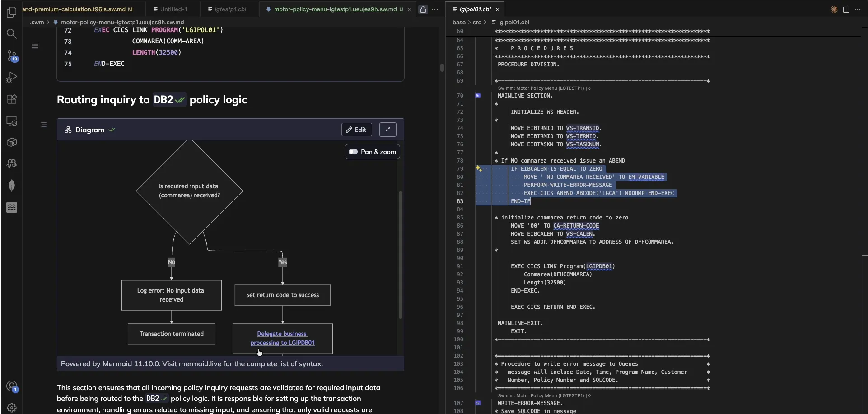Viewport: 868px width, 414px height.
Task: Click the left editor vertical scrollbar thumb
Action: (442, 68)
